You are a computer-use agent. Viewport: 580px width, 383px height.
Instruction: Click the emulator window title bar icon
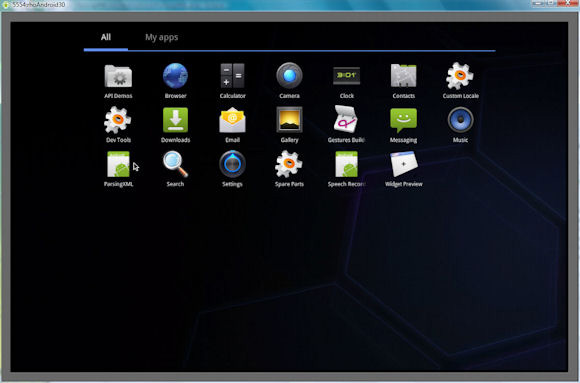point(5,5)
